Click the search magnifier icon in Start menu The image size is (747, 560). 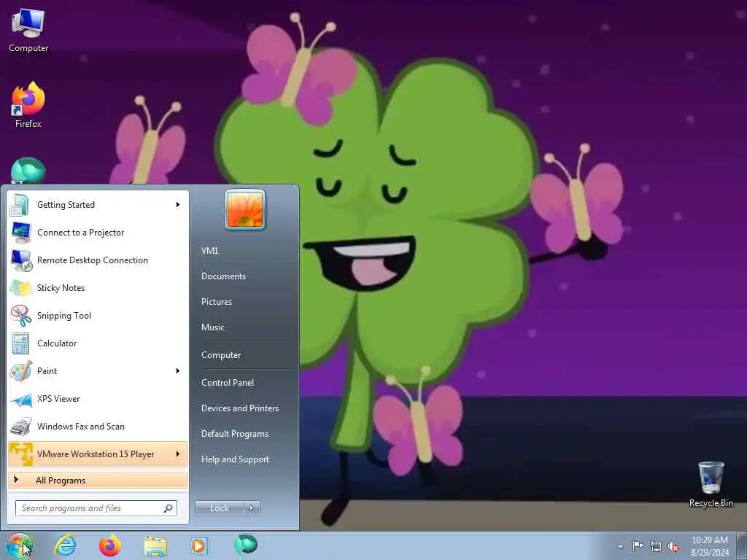click(x=169, y=508)
